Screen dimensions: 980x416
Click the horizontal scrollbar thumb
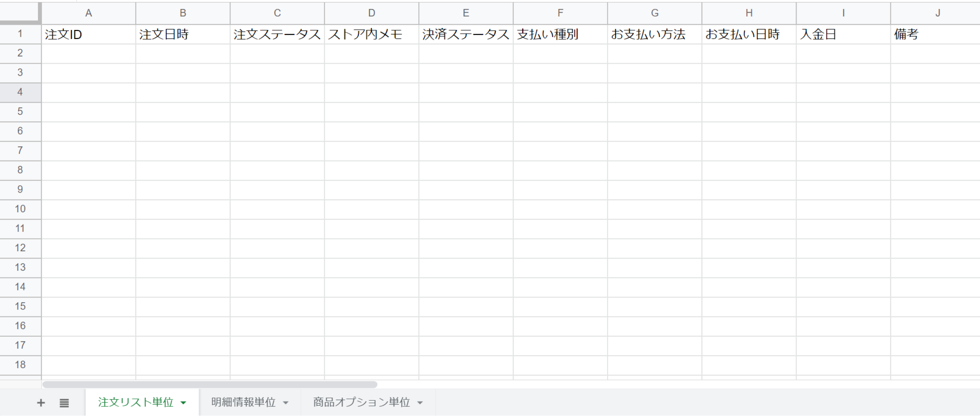[210, 384]
